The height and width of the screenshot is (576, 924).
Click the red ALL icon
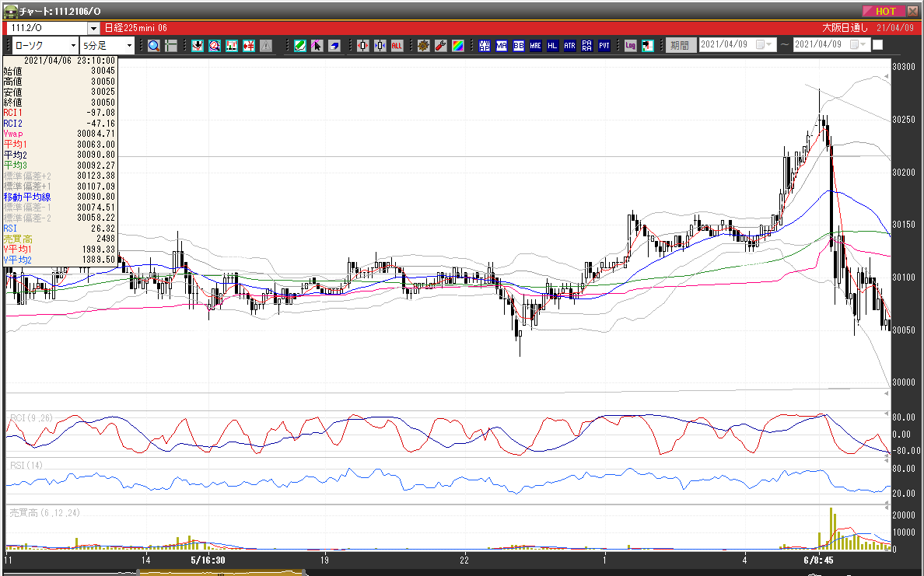[x=397, y=46]
